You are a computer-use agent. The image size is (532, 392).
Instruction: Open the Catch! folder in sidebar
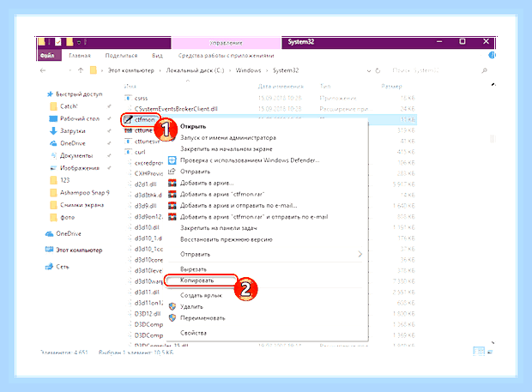(69, 106)
